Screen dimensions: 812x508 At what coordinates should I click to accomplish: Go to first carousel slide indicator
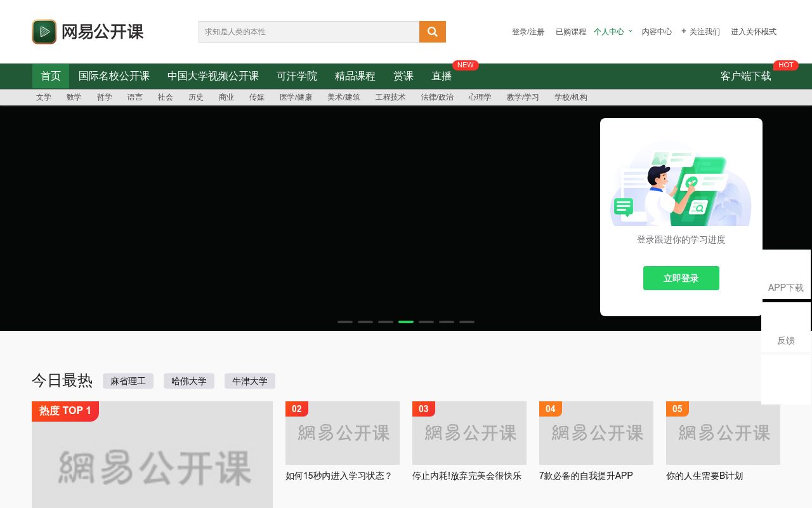(345, 322)
